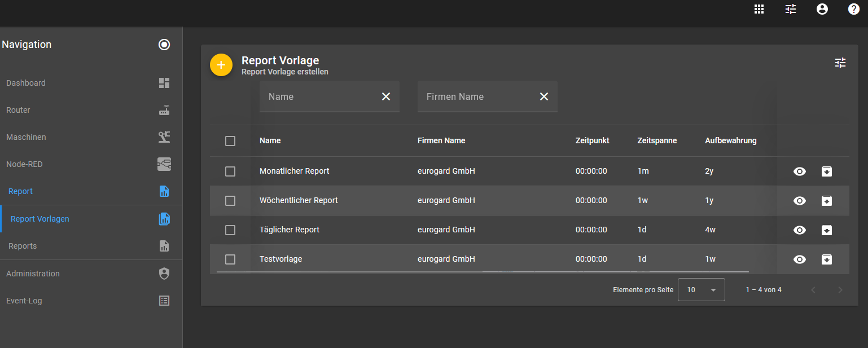868x348 pixels.
Task: Go to Dashboard in navigation
Action: point(26,83)
